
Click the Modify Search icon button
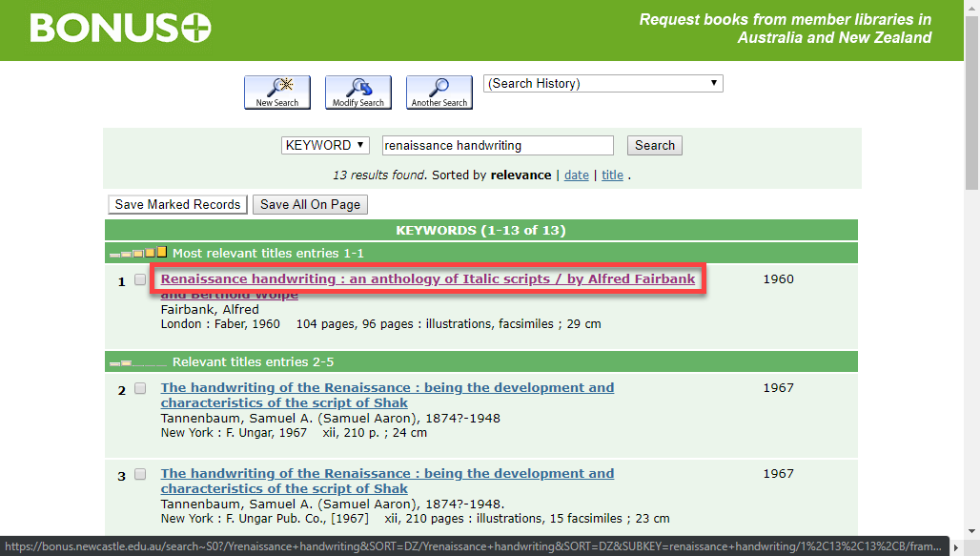point(357,93)
